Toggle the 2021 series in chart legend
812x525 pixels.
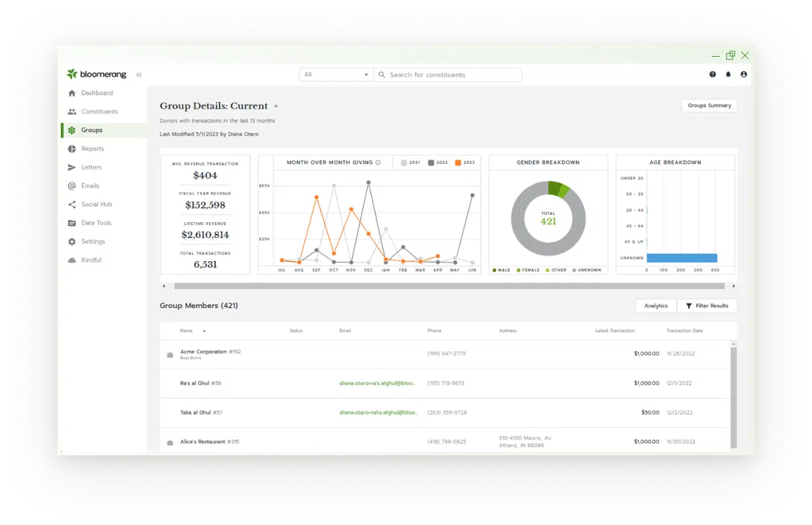tap(410, 163)
